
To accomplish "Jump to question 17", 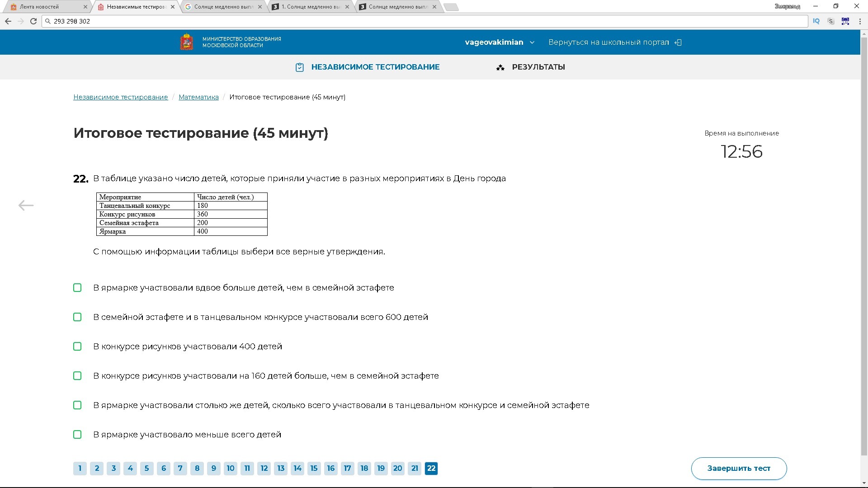I will pos(348,469).
